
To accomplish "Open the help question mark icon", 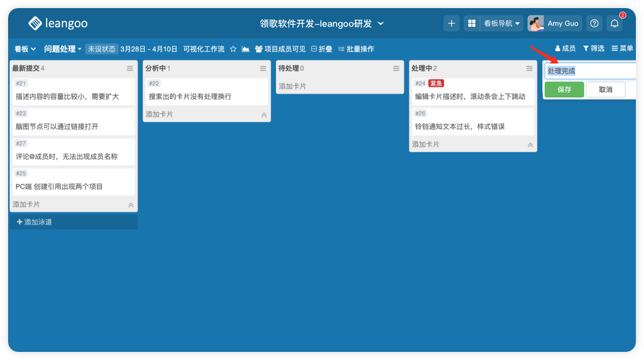I will point(595,23).
